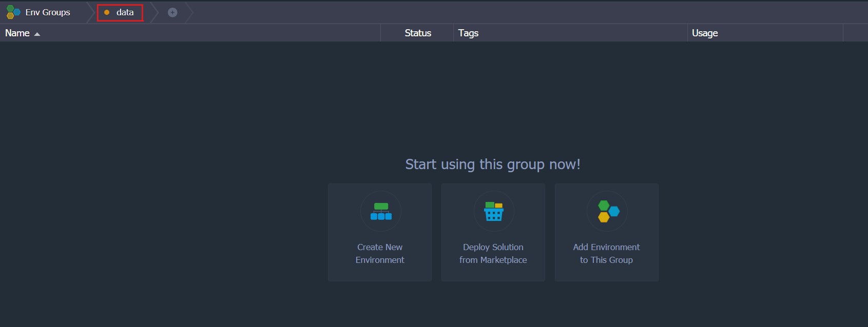Click the Status column header
This screenshot has height=327, width=868.
[417, 33]
